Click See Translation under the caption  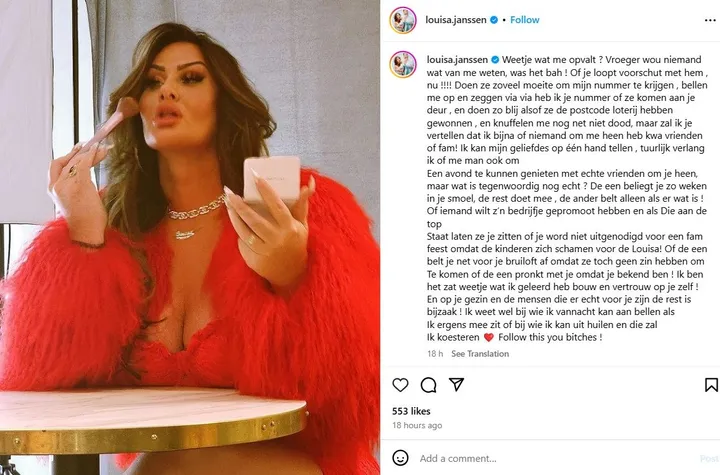[480, 354]
